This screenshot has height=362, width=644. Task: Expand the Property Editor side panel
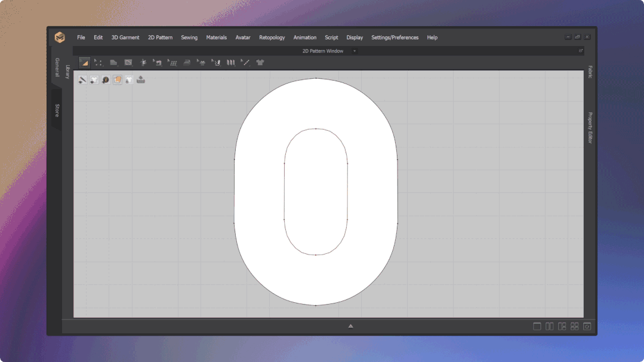(590, 127)
